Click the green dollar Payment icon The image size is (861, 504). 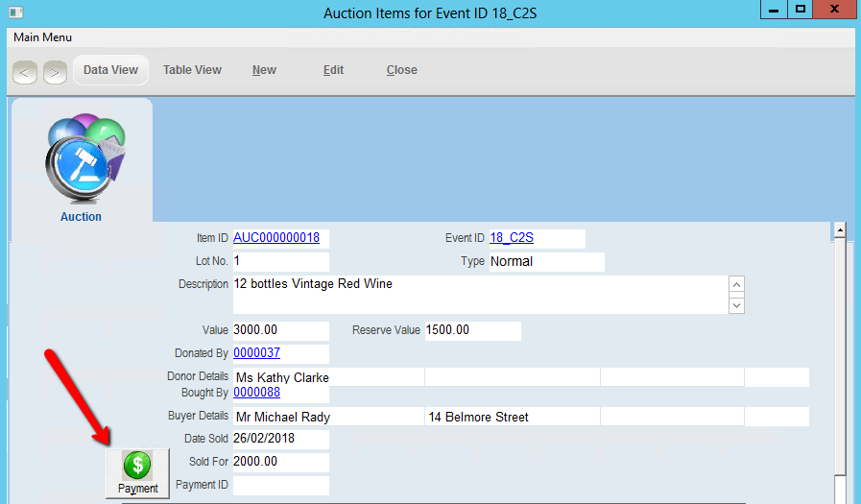pyautogui.click(x=137, y=467)
